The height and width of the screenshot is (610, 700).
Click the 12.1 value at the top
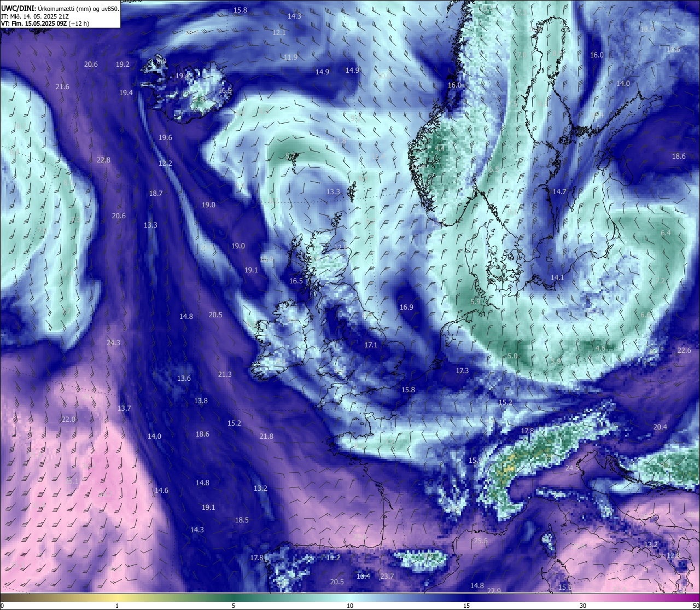pos(279,33)
